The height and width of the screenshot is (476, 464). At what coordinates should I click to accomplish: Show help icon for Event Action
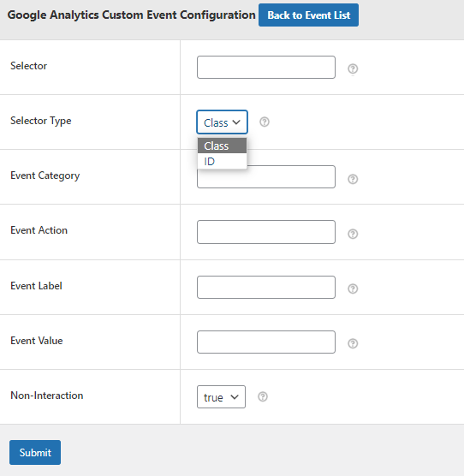[x=353, y=234]
